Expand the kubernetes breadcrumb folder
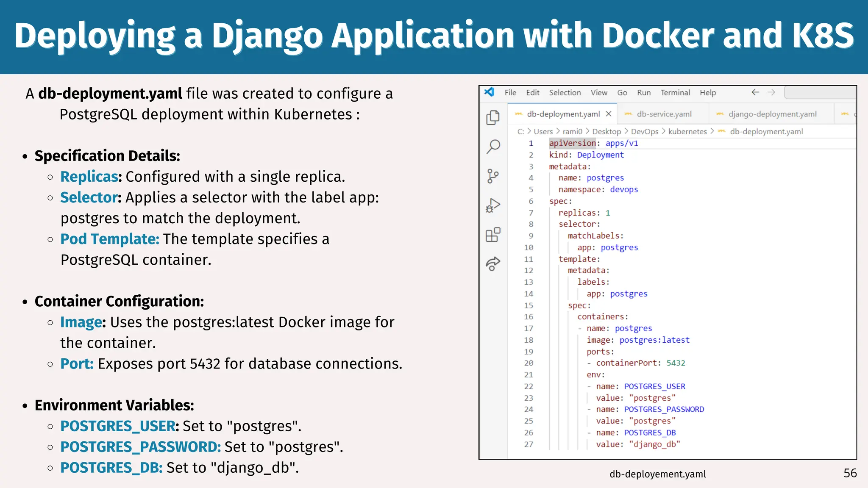The width and height of the screenshot is (868, 488). pyautogui.click(x=687, y=131)
